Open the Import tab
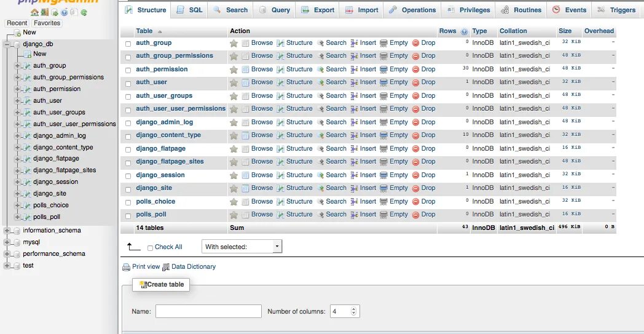Screen dimensions: 644x334 pyautogui.click(x=361, y=10)
